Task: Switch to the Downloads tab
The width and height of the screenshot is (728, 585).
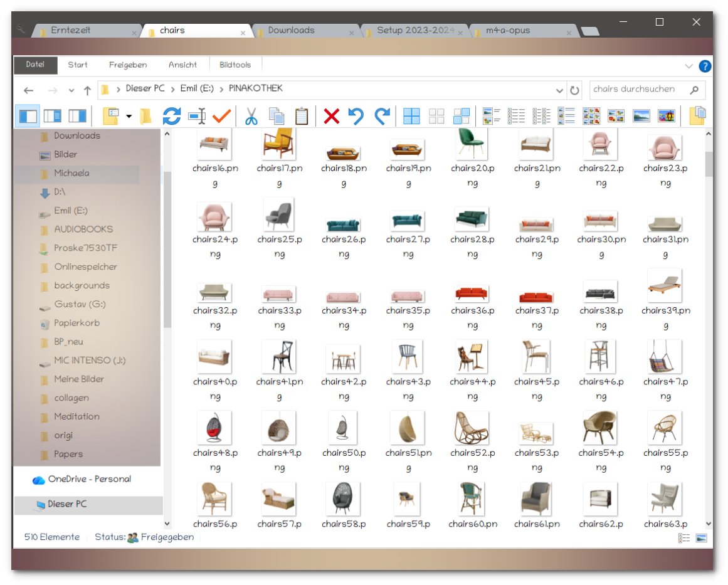Action: pyautogui.click(x=305, y=30)
